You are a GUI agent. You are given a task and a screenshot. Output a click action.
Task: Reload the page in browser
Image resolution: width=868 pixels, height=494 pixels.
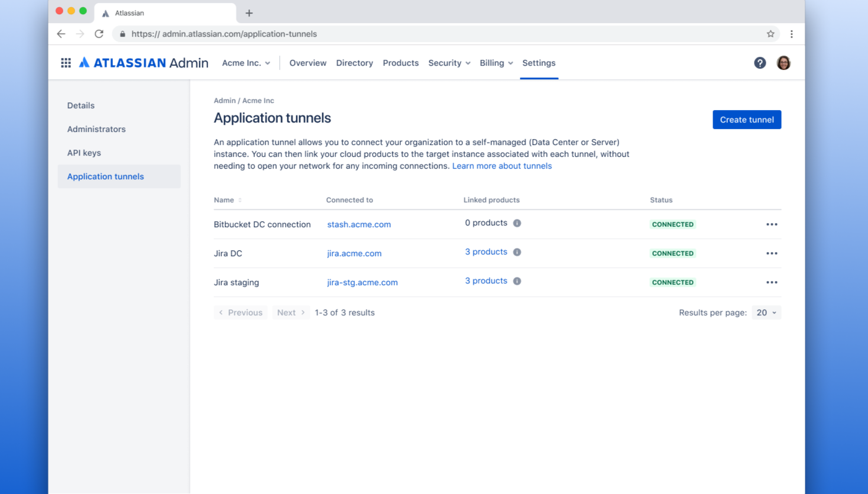click(99, 34)
